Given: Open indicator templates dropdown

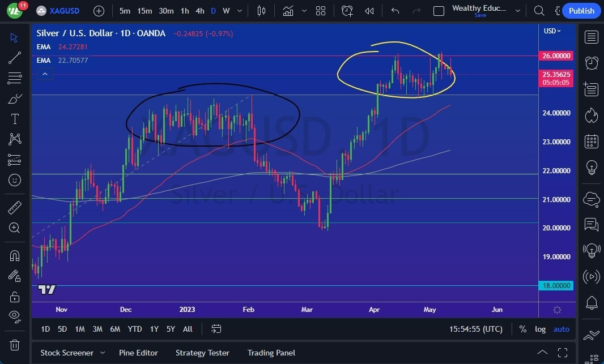Looking at the screenshot, I should point(304,11).
